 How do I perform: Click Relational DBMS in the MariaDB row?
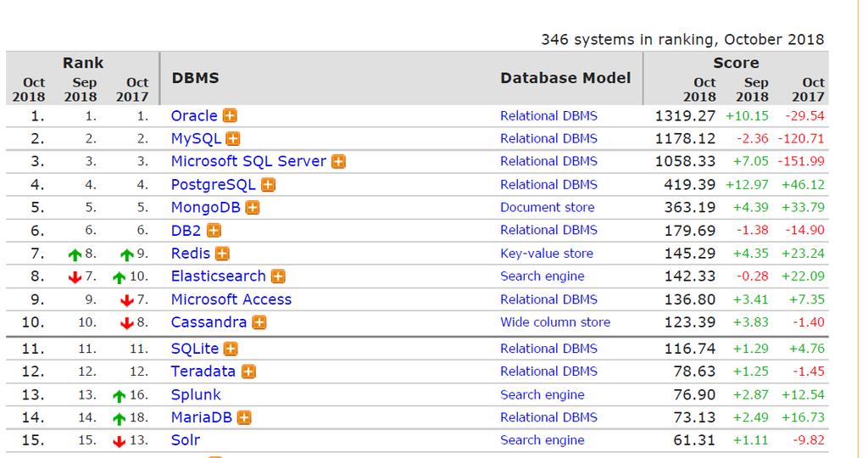[548, 417]
